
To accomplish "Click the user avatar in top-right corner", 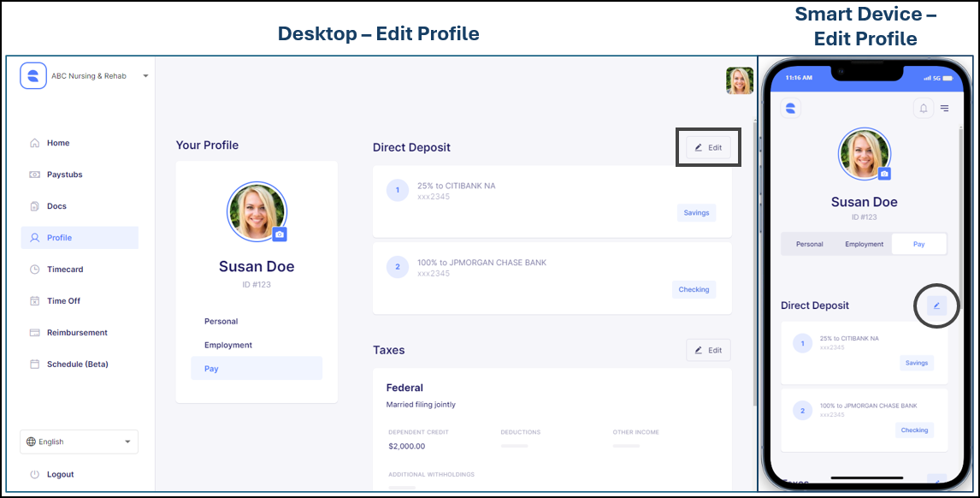I will point(739,80).
